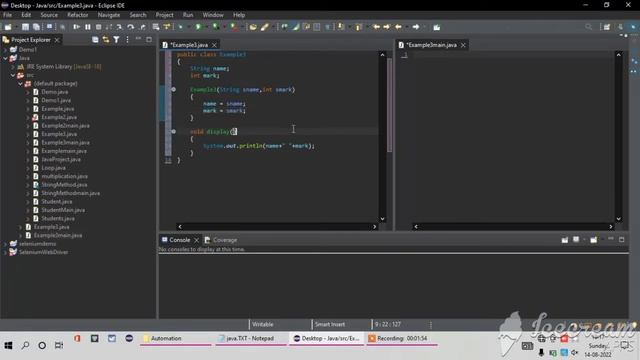Select Loop.java in Project Explorer
Viewport: 640px width, 360px height.
(x=53, y=168)
